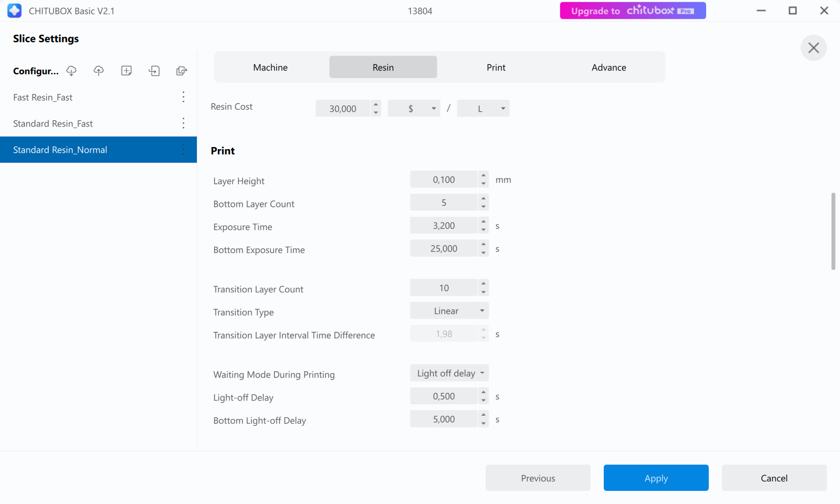Close the Slice Settings panel

coord(814,48)
